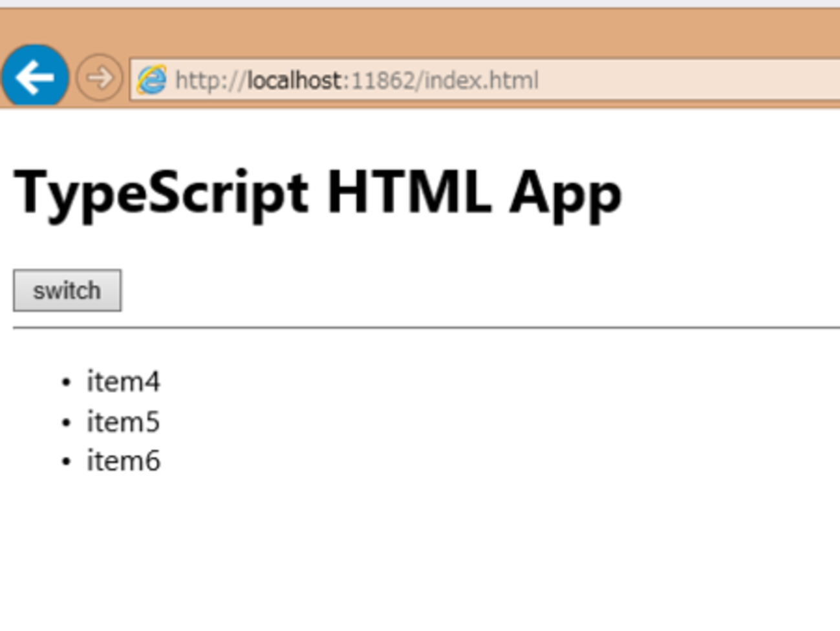This screenshot has height=631, width=840.
Task: Click the blue Back arrow button
Action: point(35,77)
